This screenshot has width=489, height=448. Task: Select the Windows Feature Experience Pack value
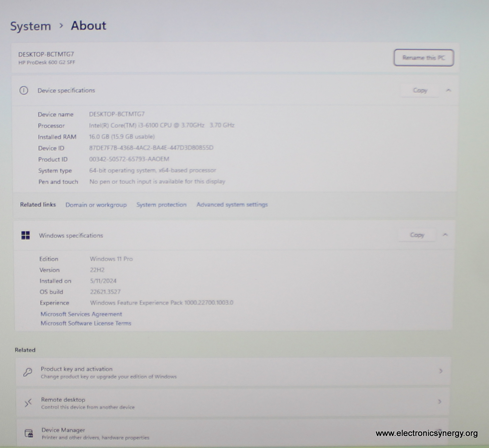(162, 303)
